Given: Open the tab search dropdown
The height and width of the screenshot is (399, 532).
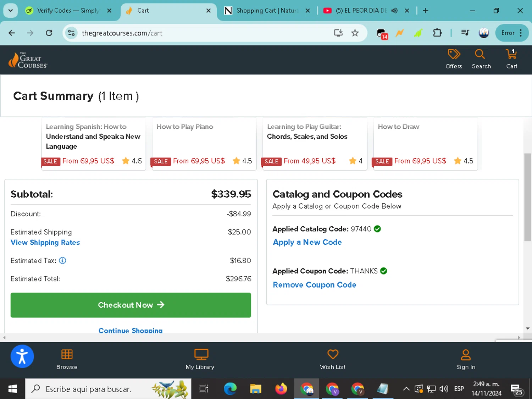Looking at the screenshot, I should pos(11,11).
